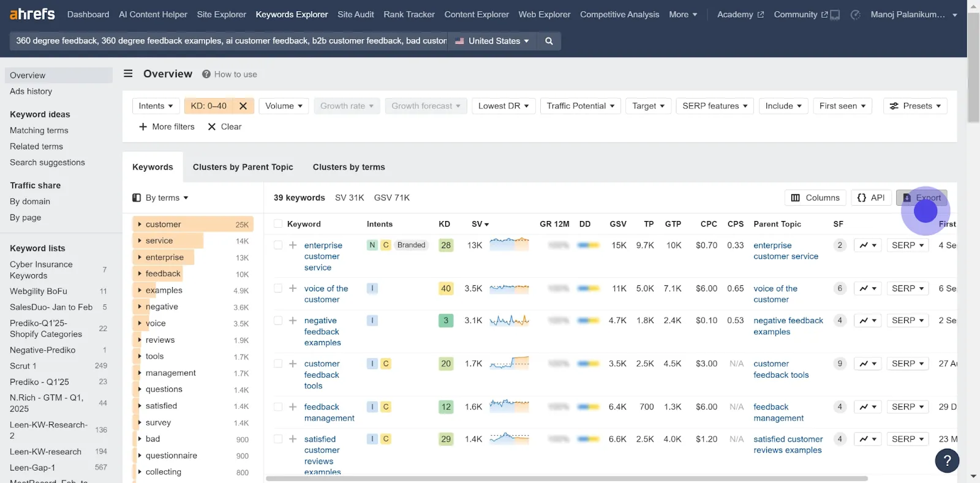Open the Intents filter dropdown

point(156,106)
